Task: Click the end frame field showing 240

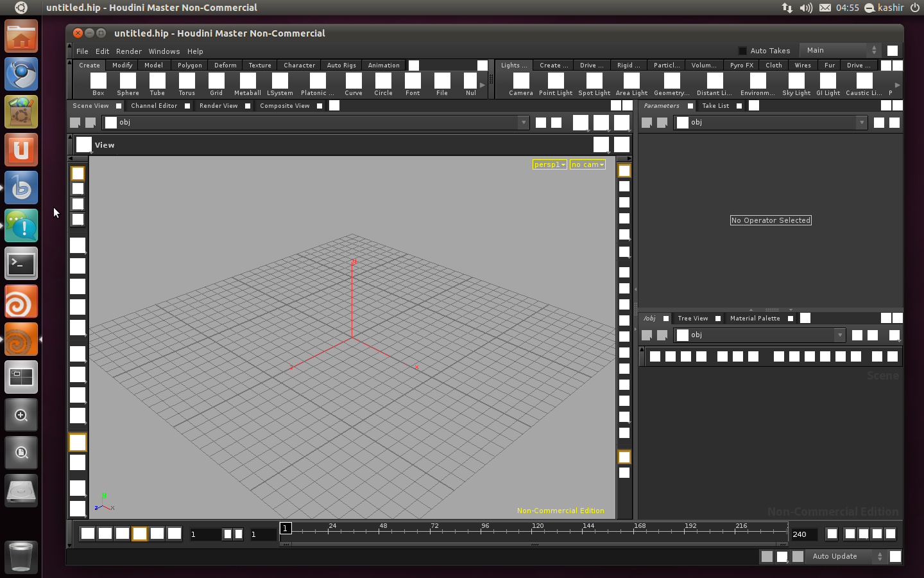Action: tap(804, 534)
